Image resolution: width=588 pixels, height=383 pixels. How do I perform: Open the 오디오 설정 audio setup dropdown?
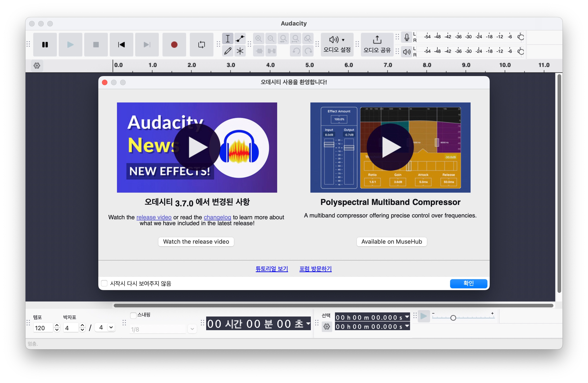coord(337,44)
